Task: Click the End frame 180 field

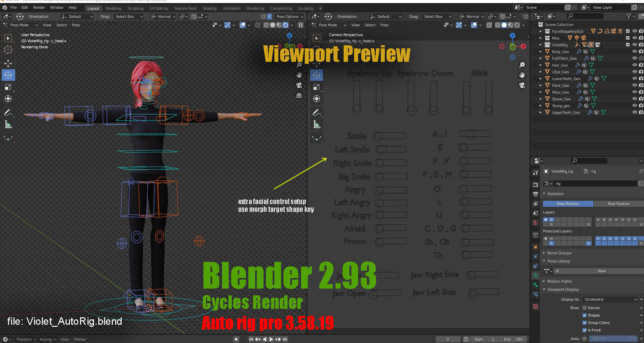Action: click(x=514, y=339)
